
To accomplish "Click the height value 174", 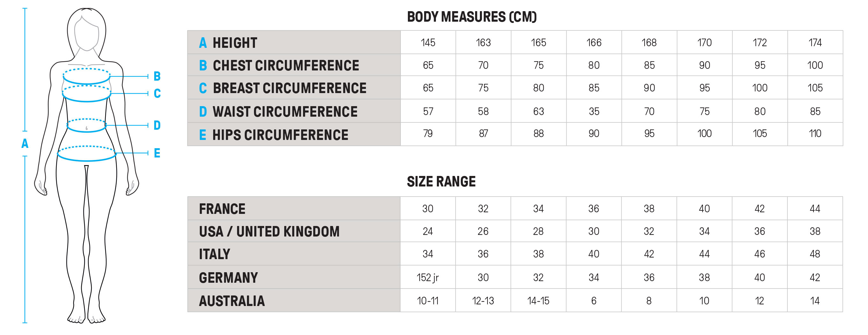I will 815,43.
